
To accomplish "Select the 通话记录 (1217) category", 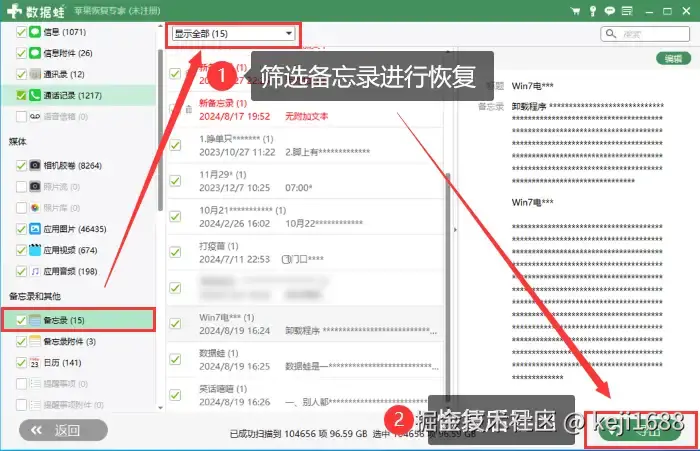I will [79, 95].
